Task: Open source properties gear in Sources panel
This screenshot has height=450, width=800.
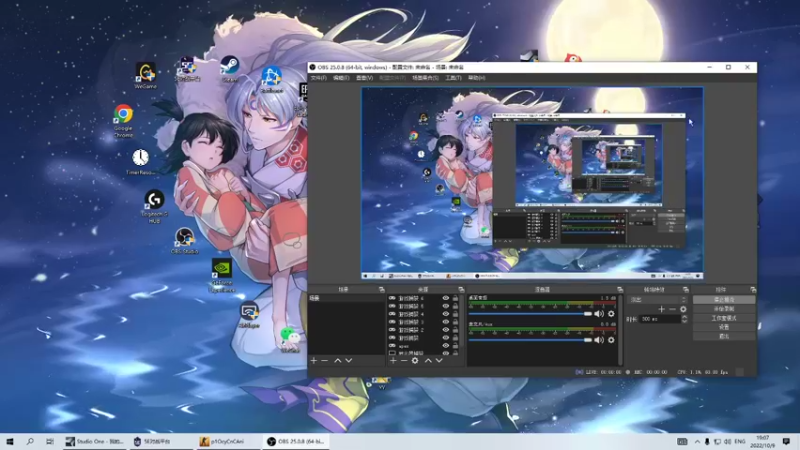Action: 415,361
